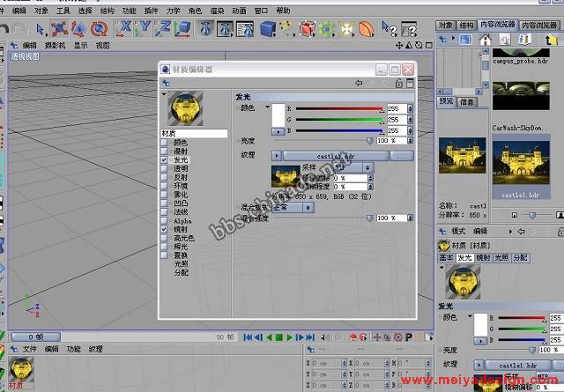Switch to the 结构 manager tab
The image size is (564, 392).
tap(466, 26)
